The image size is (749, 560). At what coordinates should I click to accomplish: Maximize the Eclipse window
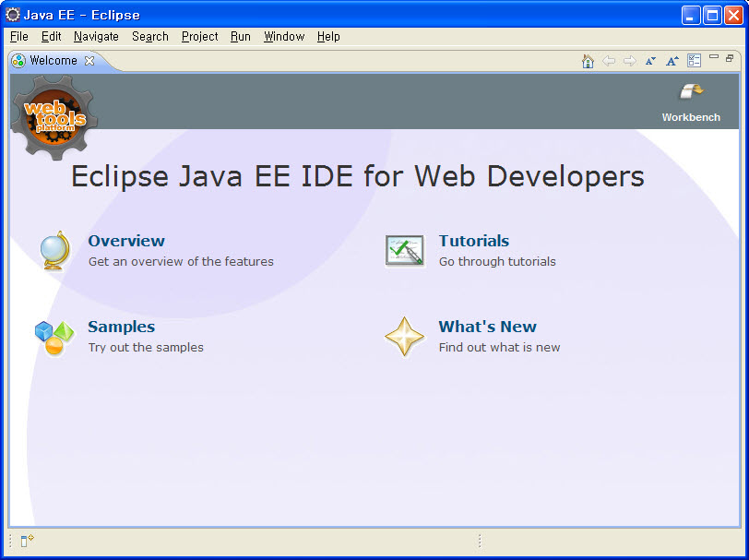(x=712, y=16)
